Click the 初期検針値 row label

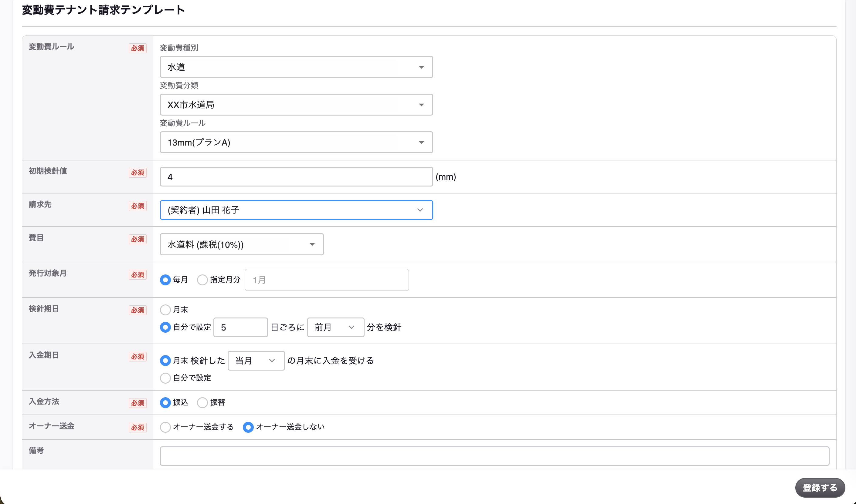48,171
